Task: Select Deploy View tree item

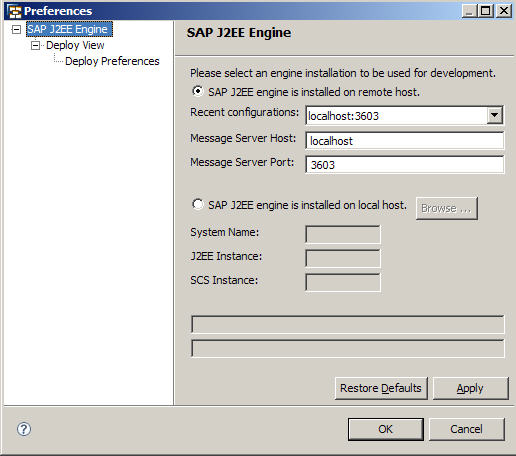Action: [75, 45]
